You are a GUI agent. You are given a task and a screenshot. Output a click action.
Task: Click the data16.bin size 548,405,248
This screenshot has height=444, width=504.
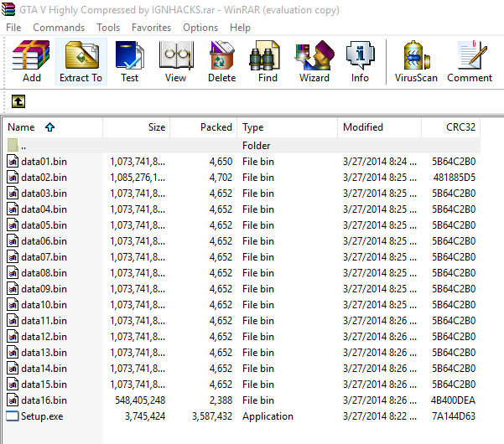[x=140, y=400]
